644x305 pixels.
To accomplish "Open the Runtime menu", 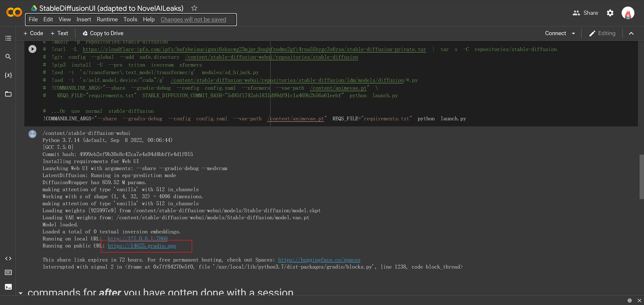I will pos(107,19).
